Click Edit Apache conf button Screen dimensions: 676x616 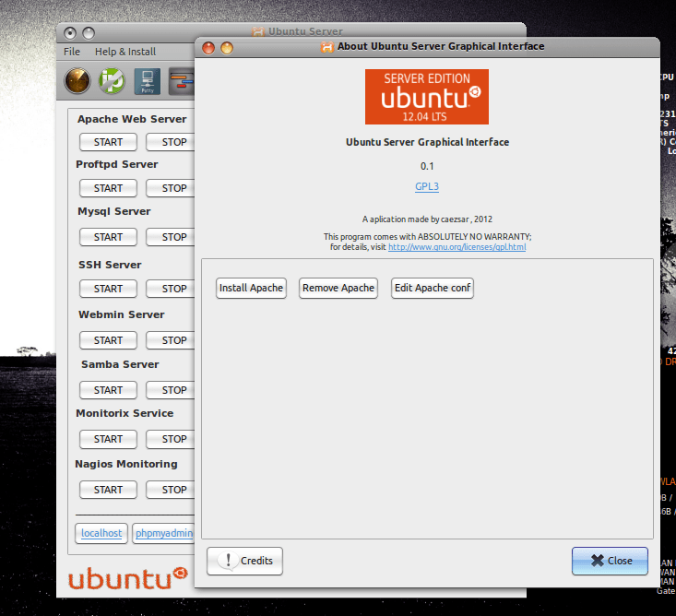(x=433, y=288)
